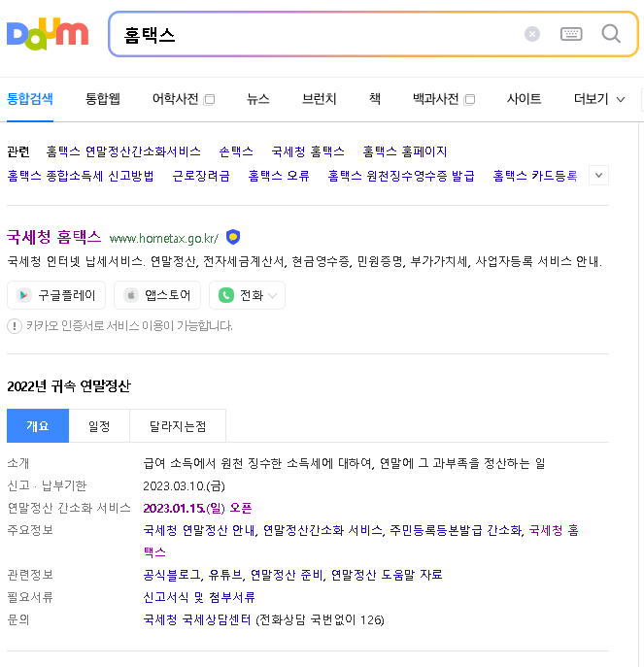Expand the related searches chevron

(x=598, y=176)
